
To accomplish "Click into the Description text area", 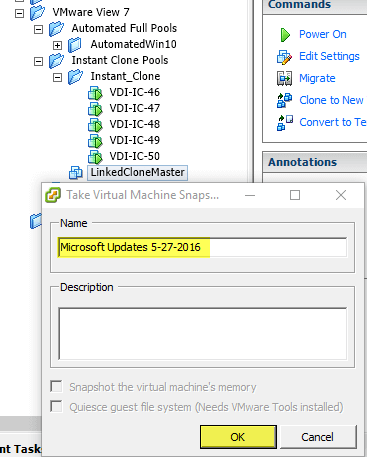I will 203,334.
